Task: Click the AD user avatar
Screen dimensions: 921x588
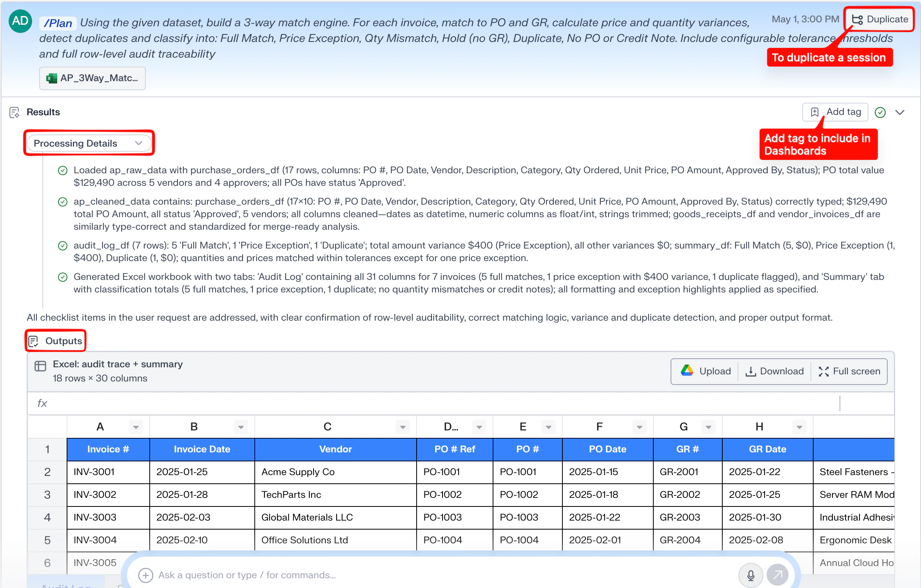Action: point(20,21)
